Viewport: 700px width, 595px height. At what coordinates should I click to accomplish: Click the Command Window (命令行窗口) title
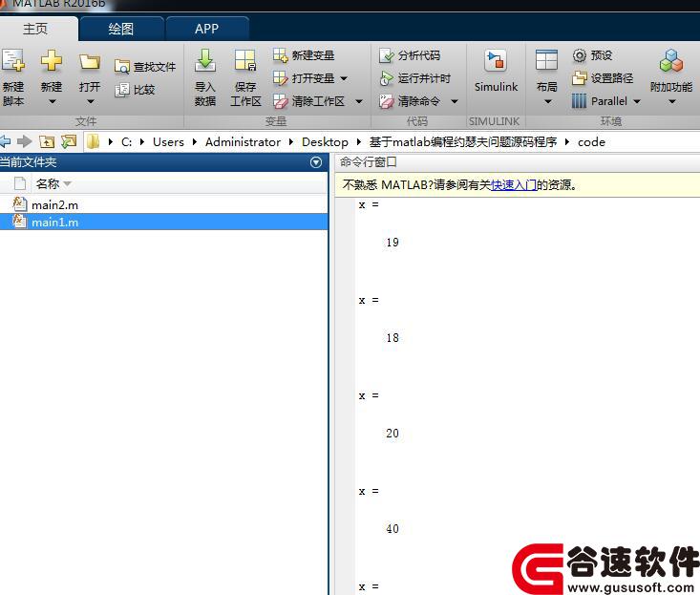pyautogui.click(x=369, y=162)
